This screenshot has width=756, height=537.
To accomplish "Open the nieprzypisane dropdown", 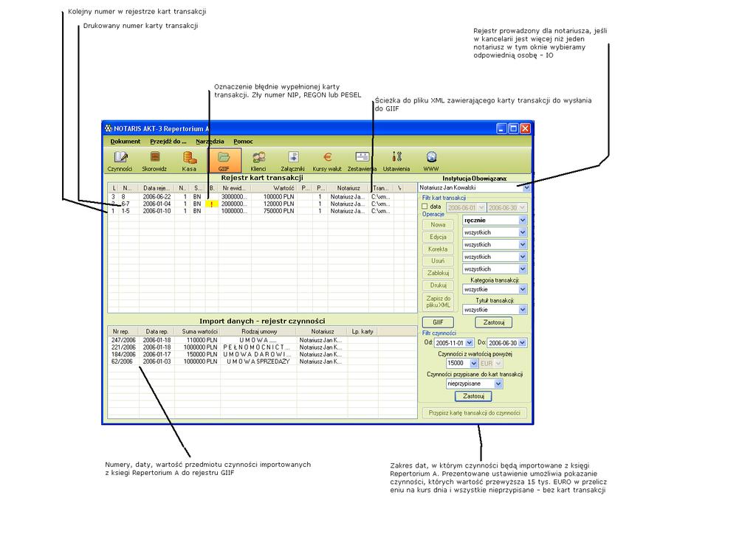I will (498, 384).
